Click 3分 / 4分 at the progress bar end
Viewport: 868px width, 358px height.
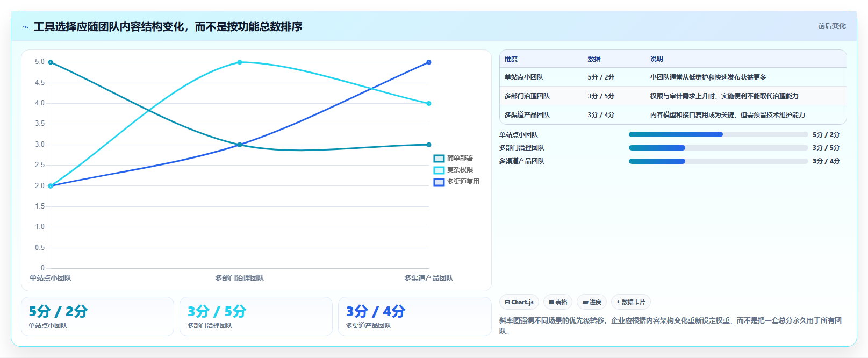(826, 161)
